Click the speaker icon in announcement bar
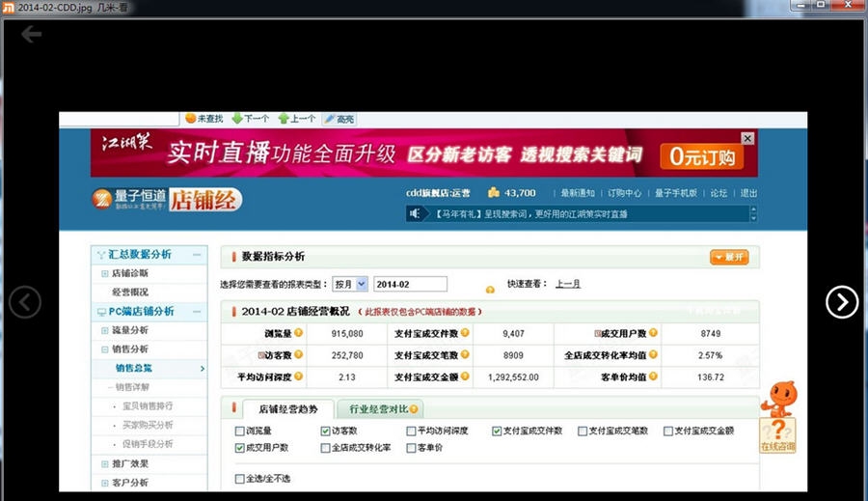Viewport: 868px width, 501px height. pyautogui.click(x=415, y=213)
